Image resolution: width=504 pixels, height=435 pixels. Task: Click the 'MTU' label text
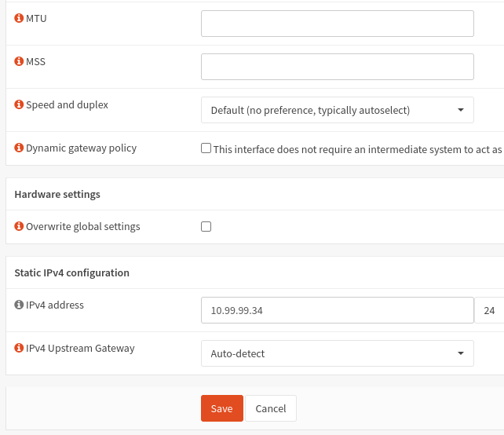36,19
